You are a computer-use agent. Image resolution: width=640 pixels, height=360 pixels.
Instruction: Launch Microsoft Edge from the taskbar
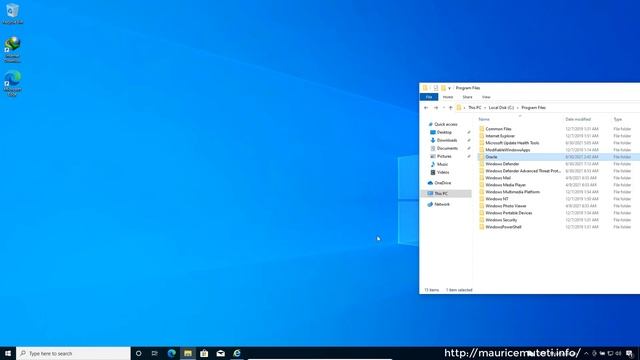coord(171,353)
